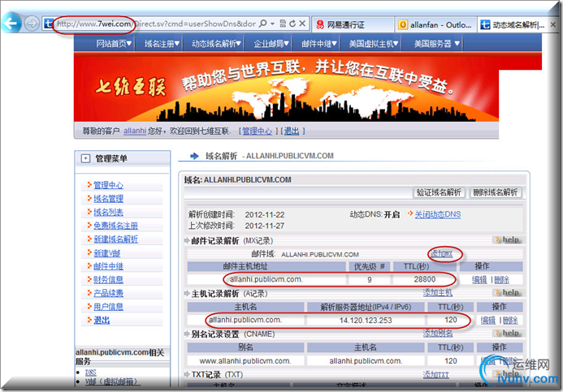
Task: Click the address bar refresh icon
Action: click(292, 24)
